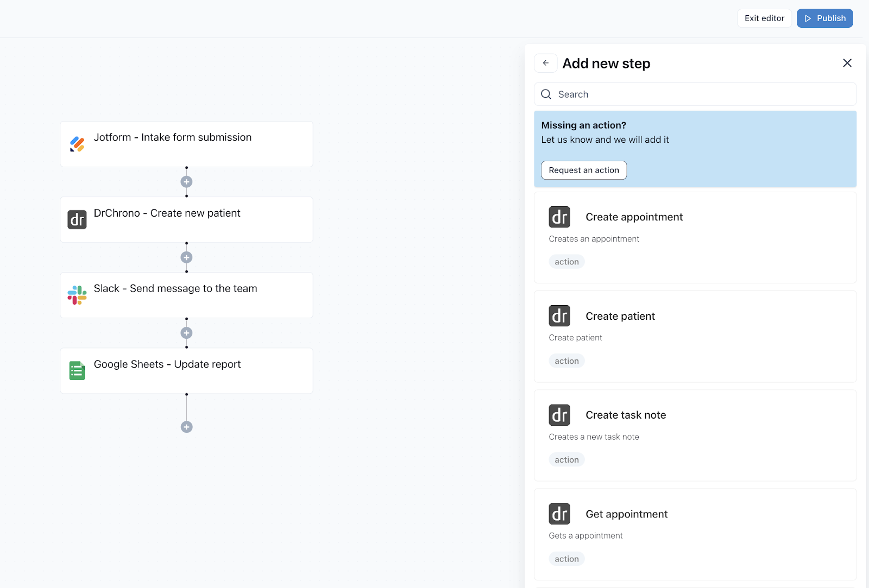
Task: Open the Google Sheets - Update report step
Action: [186, 371]
